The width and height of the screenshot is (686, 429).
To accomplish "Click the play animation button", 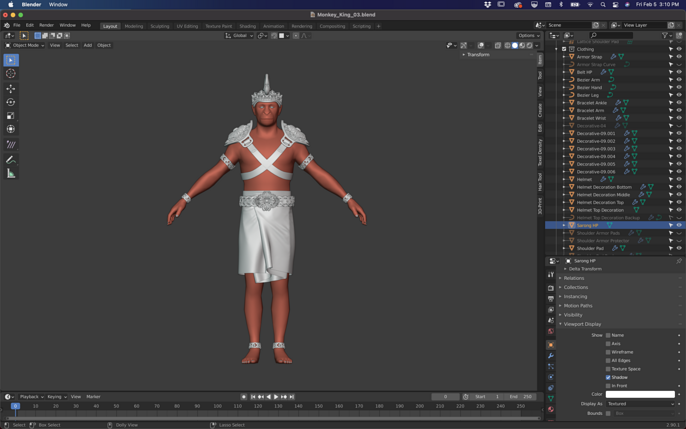I will [x=276, y=397].
